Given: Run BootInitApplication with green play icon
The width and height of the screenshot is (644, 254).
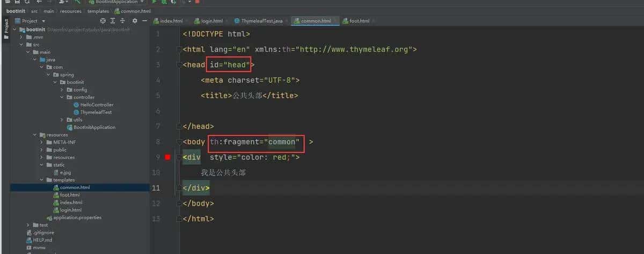Looking at the screenshot, I should (x=155, y=2).
